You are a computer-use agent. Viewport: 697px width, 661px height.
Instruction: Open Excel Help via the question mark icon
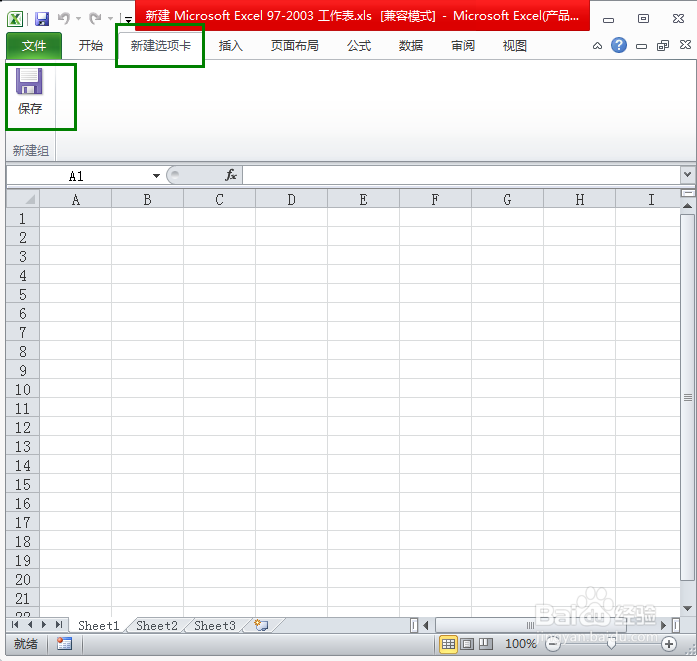click(x=619, y=45)
